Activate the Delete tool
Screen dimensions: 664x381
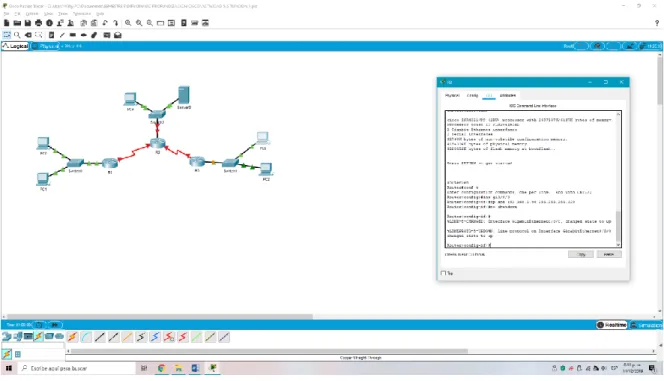[28, 35]
